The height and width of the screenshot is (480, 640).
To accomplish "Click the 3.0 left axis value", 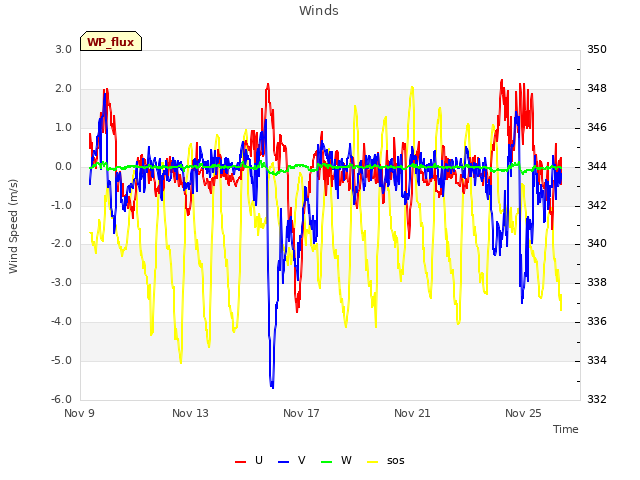I will [63, 49].
